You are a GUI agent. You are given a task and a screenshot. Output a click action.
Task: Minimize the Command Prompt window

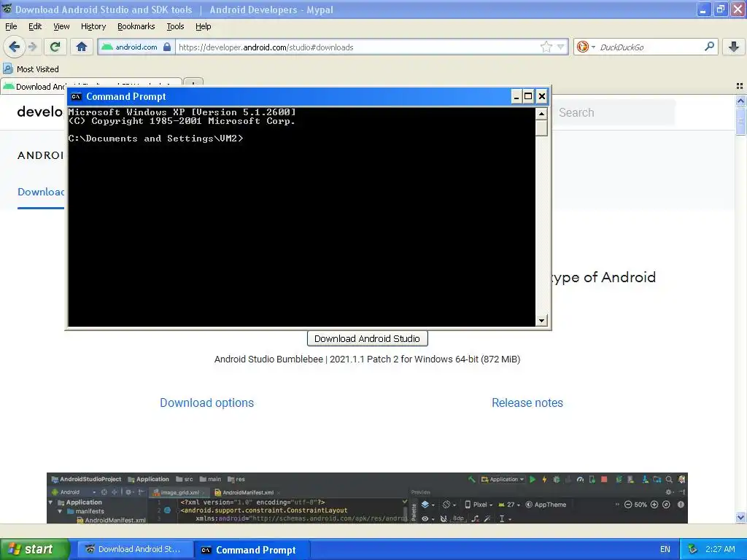(x=516, y=97)
